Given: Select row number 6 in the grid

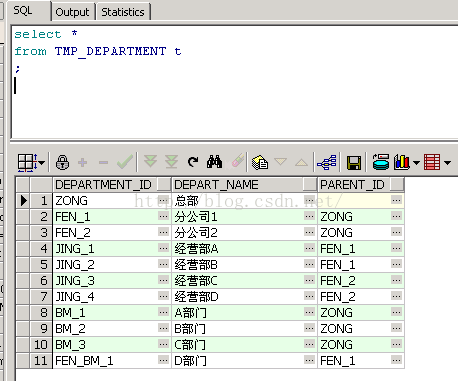Looking at the screenshot, I should (x=41, y=281).
